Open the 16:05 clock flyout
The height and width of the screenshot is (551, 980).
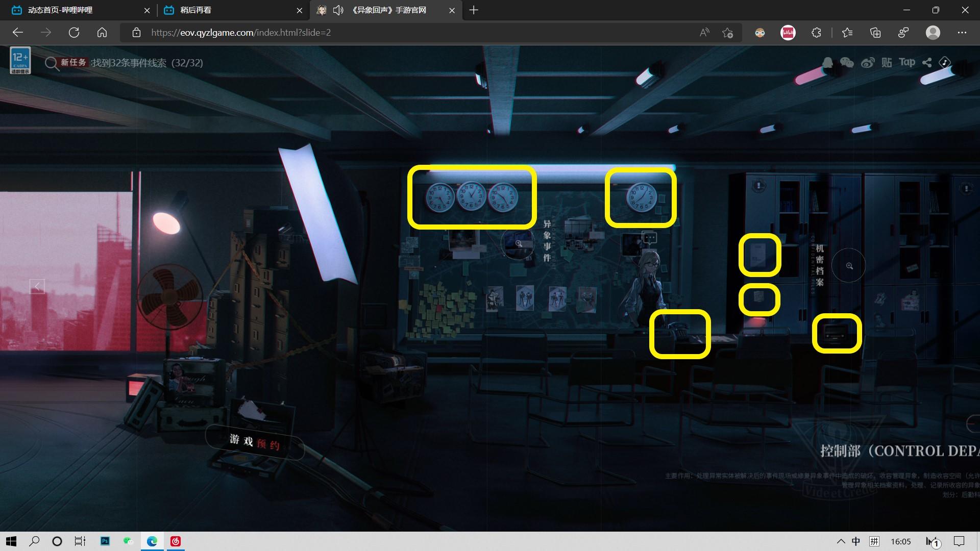pos(901,541)
